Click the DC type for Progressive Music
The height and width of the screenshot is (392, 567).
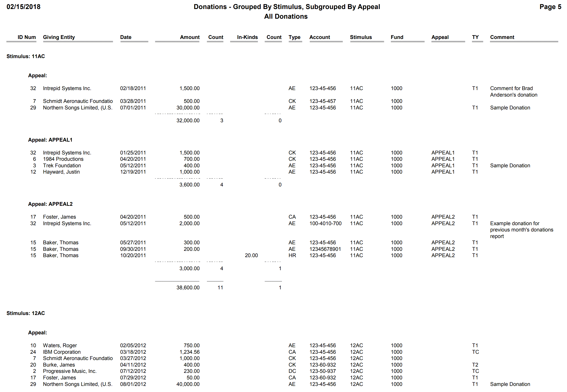click(x=292, y=371)
